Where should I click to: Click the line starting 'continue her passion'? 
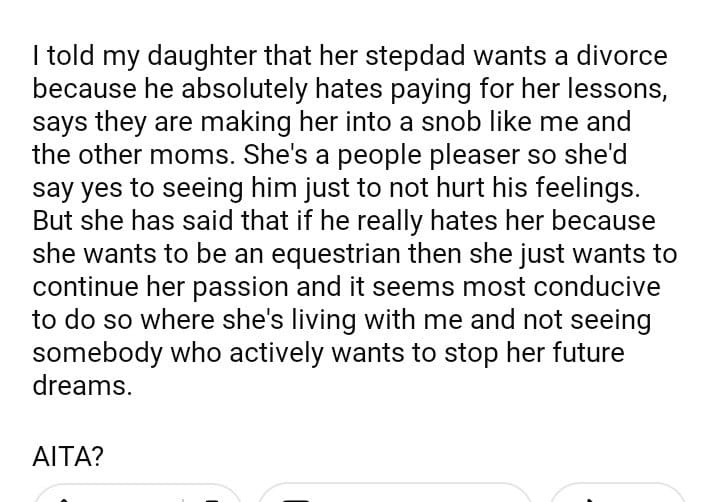[x=347, y=287]
